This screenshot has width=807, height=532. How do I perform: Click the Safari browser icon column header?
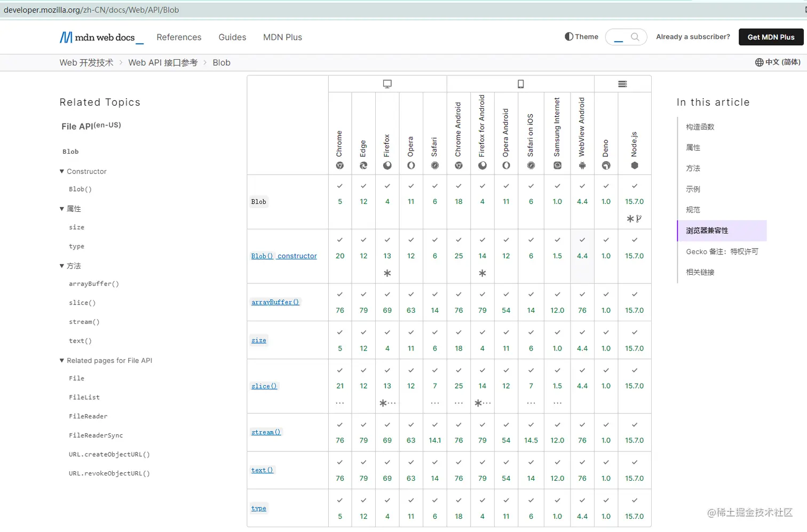point(435,165)
